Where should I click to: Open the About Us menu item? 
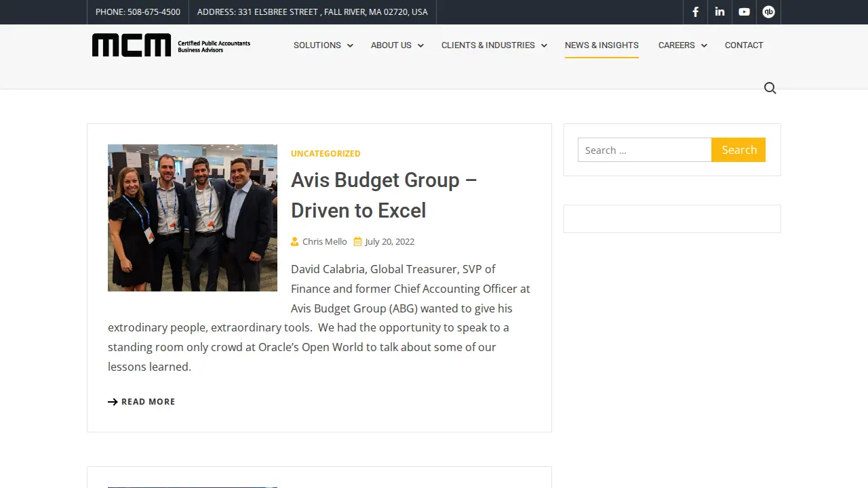point(391,45)
